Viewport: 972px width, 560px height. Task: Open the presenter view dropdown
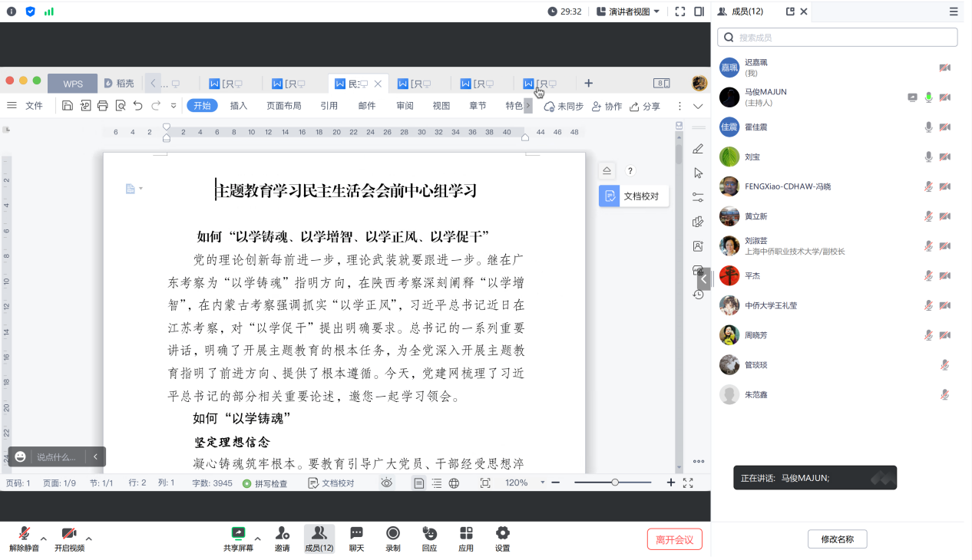point(628,12)
